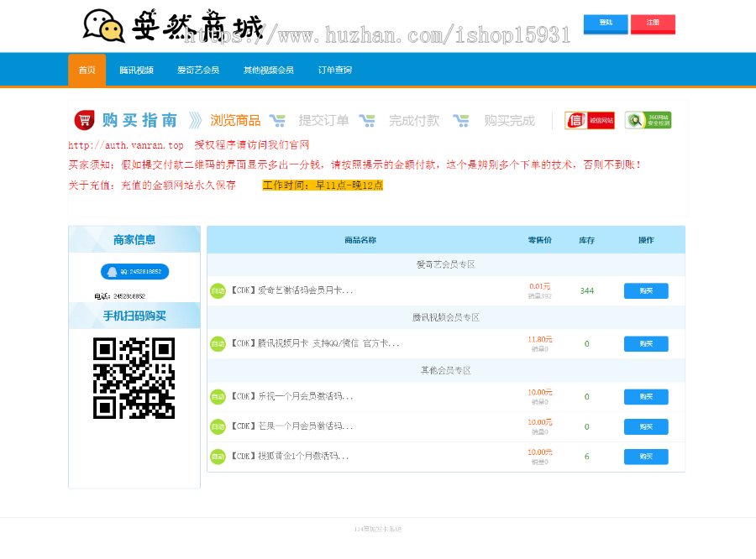Buy the 搜狐黄金1个月激活码 product
The height and width of the screenshot is (559, 756).
point(646,457)
